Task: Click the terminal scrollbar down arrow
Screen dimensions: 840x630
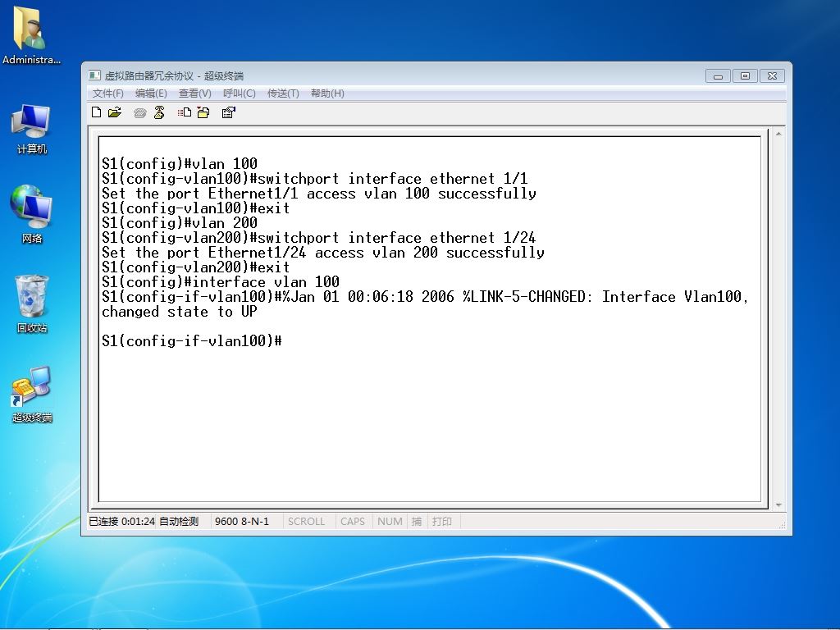Action: (778, 504)
